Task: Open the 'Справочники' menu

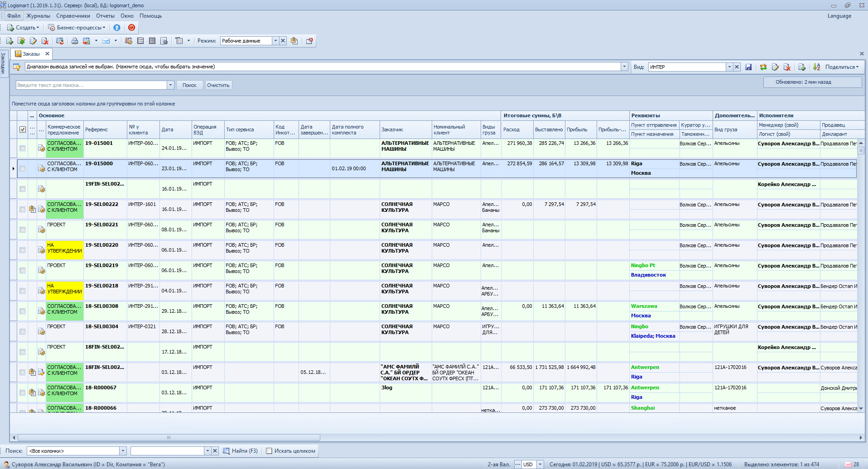Action: 73,16
